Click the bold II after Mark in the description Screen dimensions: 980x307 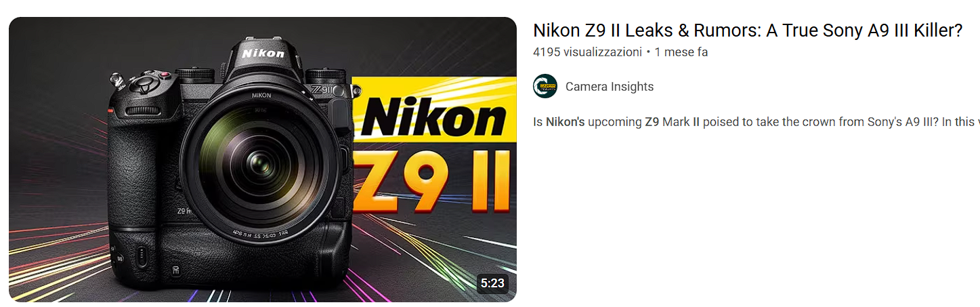(x=696, y=123)
